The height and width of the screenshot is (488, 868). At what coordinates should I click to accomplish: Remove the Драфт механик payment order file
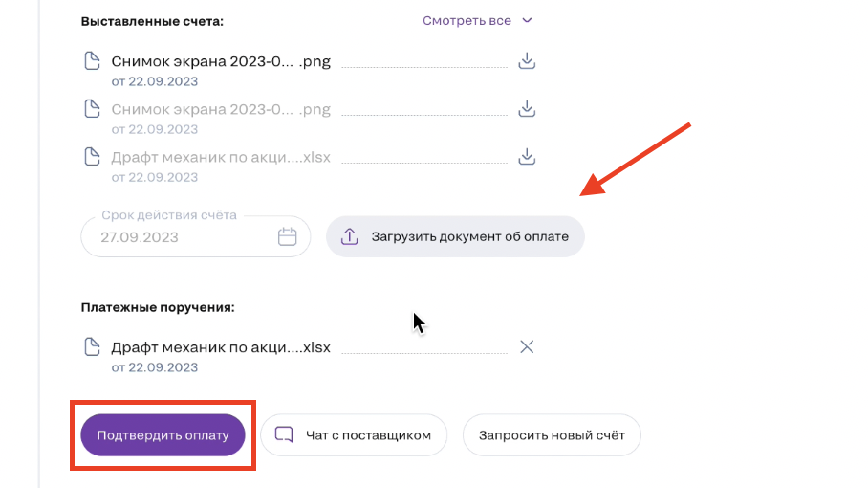point(527,346)
